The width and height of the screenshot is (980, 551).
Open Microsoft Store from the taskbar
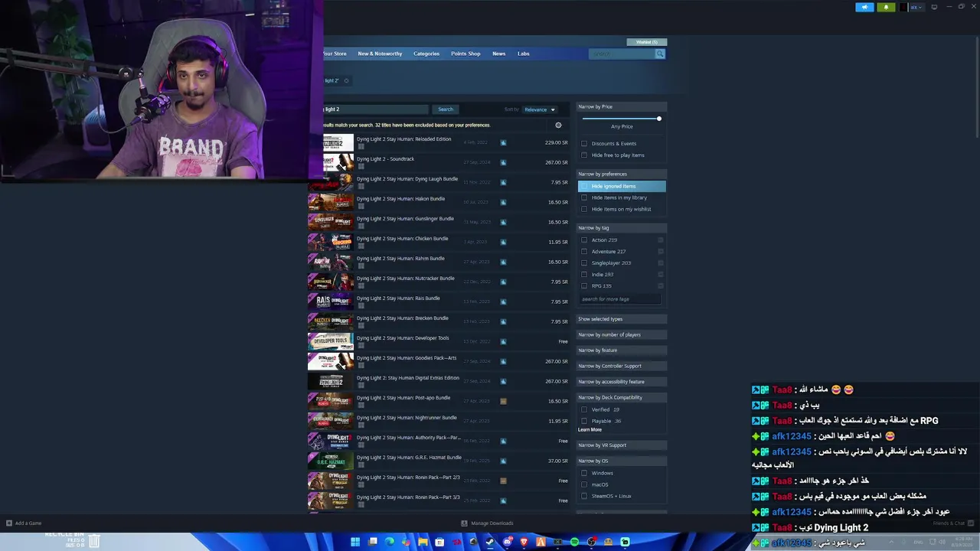click(x=439, y=542)
